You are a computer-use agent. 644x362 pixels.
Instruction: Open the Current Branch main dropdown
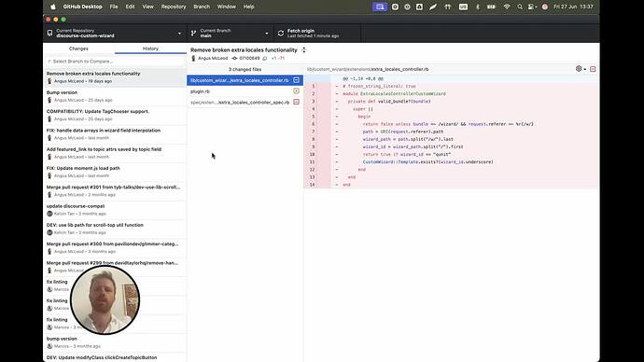pyautogui.click(x=230, y=34)
